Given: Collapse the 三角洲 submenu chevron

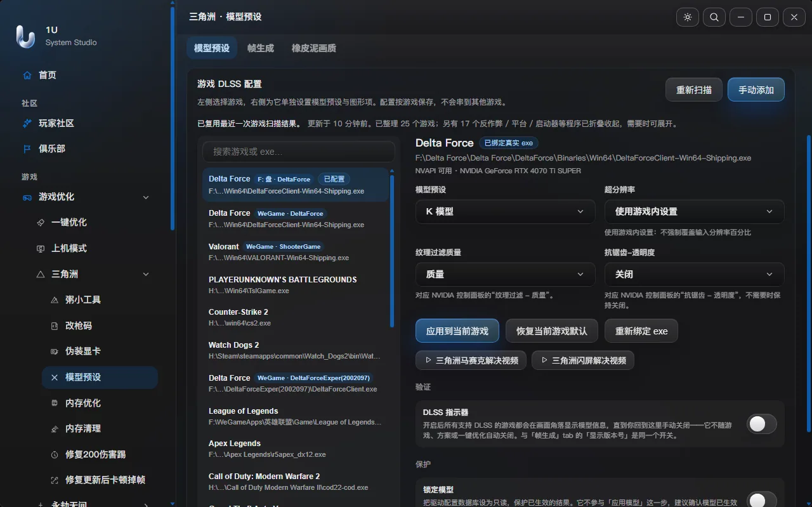Looking at the screenshot, I should click(x=146, y=274).
